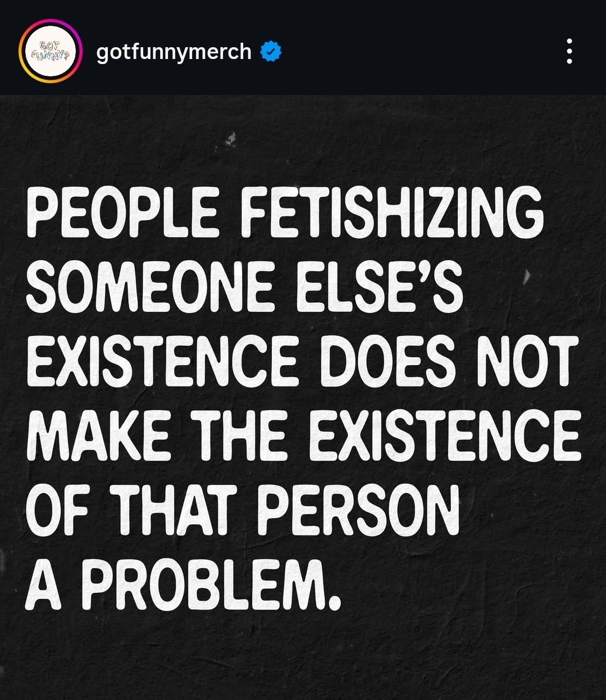Viewport: 606px width, 700px height.
Task: Click the word FETISHIZING in the post image
Action: [x=393, y=213]
